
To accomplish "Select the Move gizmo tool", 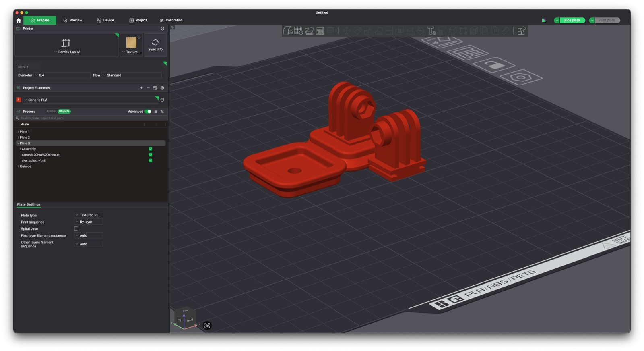I will 347,31.
